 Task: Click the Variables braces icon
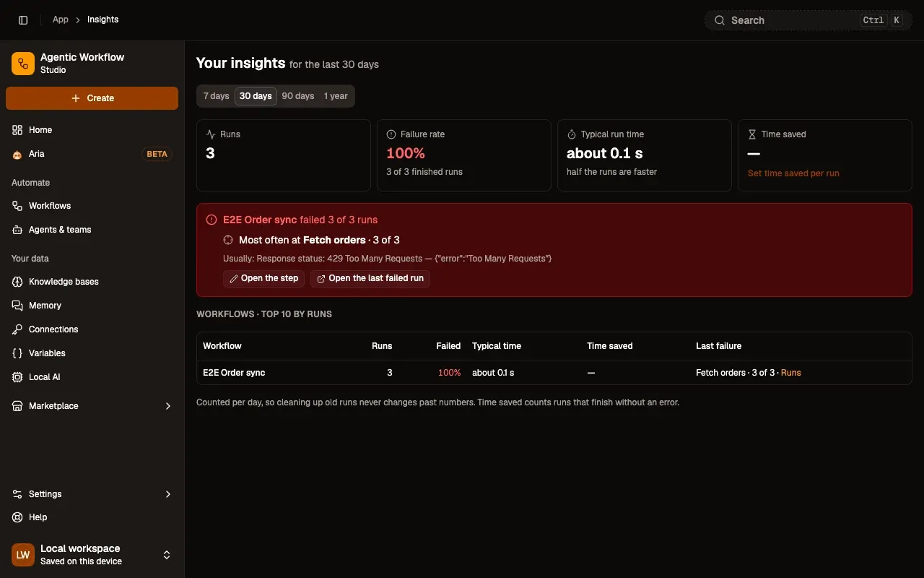tap(17, 353)
